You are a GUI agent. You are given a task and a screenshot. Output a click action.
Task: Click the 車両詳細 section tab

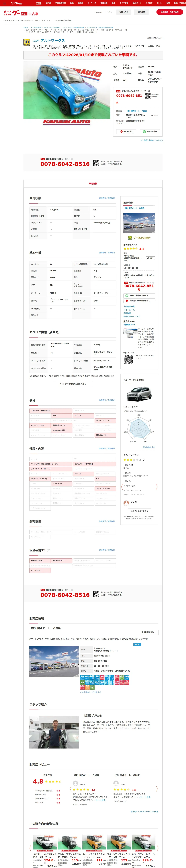[x=93, y=184]
